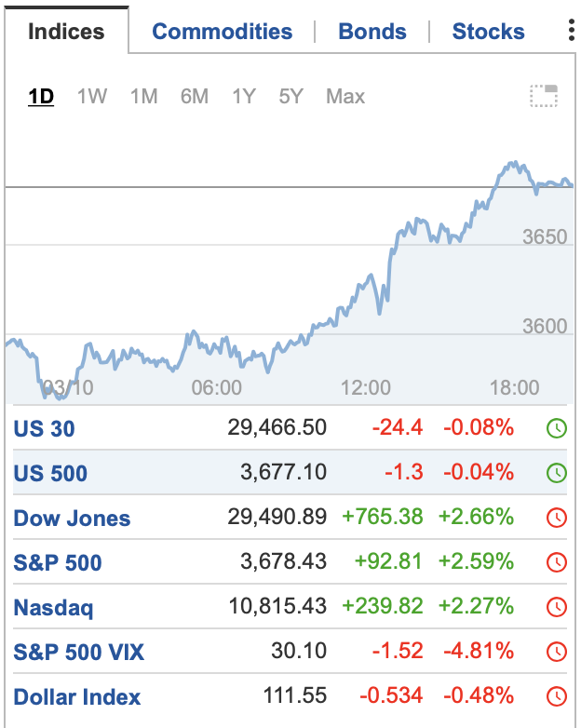Open the Stocks tab
Viewport: 581px width, 728px height.
click(x=488, y=32)
